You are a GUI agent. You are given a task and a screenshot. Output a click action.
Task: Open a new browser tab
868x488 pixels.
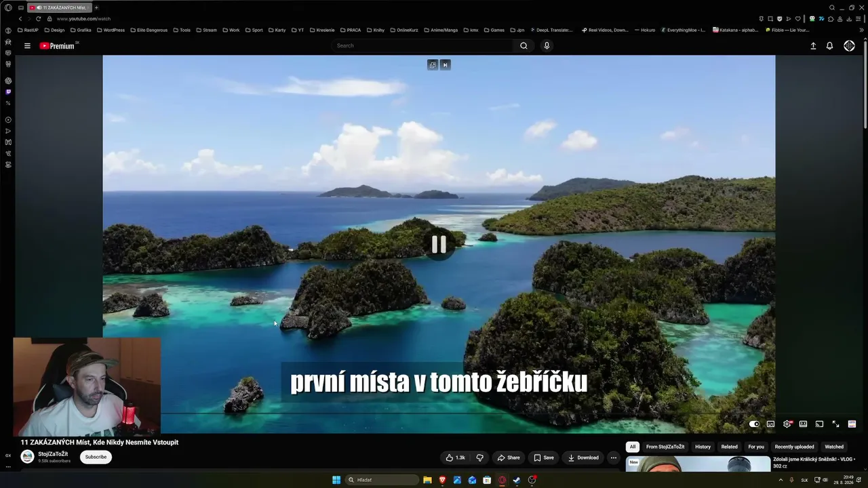(x=96, y=7)
